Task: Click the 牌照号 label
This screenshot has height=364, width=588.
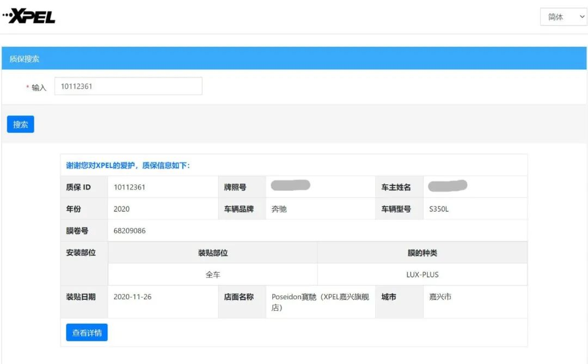Action: (x=235, y=187)
